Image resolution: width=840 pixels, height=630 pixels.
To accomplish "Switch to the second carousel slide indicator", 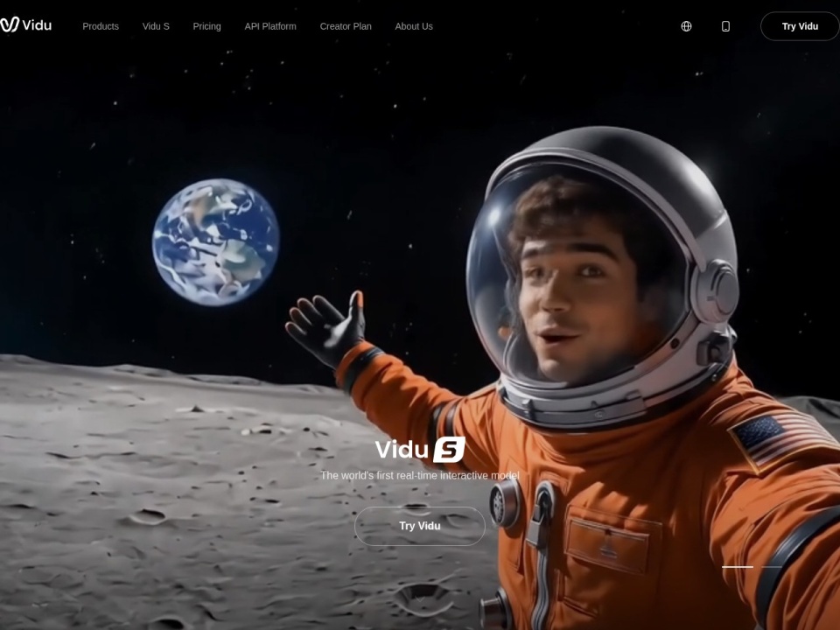I will pyautogui.click(x=772, y=567).
